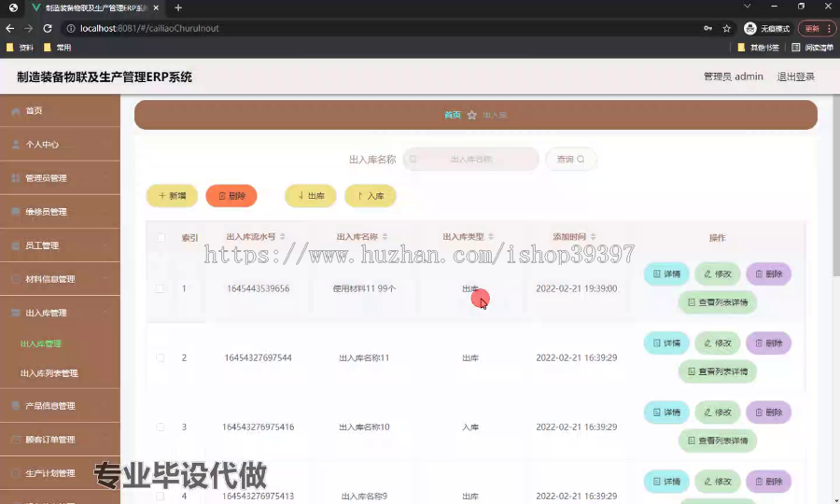
Task: Open the incognito profile icon
Action: (750, 28)
